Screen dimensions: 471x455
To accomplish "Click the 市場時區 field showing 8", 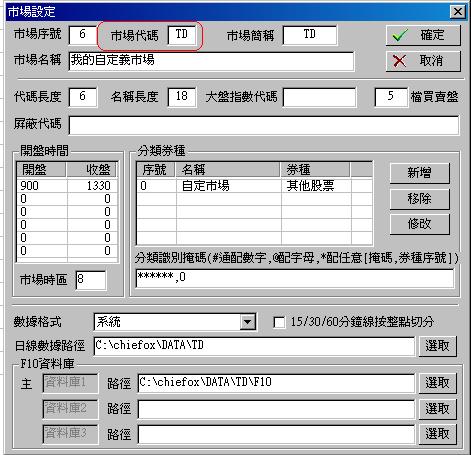I will click(91, 279).
